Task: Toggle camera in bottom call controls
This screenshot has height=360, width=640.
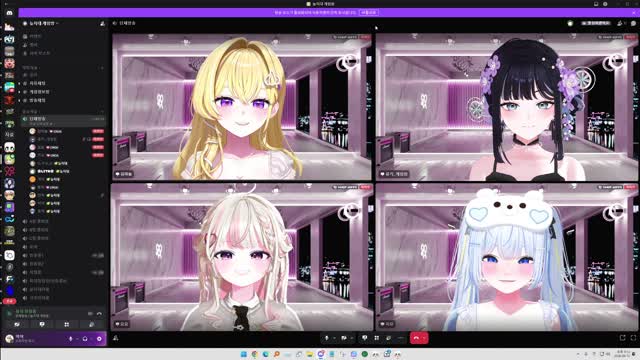Action: (344, 338)
